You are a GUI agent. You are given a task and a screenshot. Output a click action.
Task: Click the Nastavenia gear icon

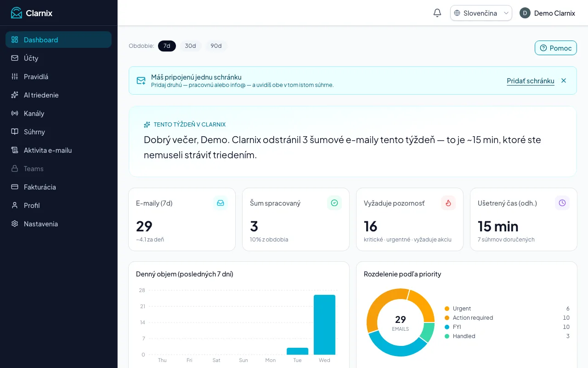pyautogui.click(x=15, y=224)
